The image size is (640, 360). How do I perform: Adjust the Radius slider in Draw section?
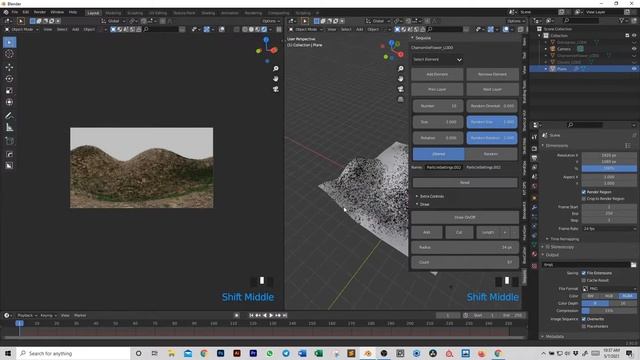pos(464,247)
